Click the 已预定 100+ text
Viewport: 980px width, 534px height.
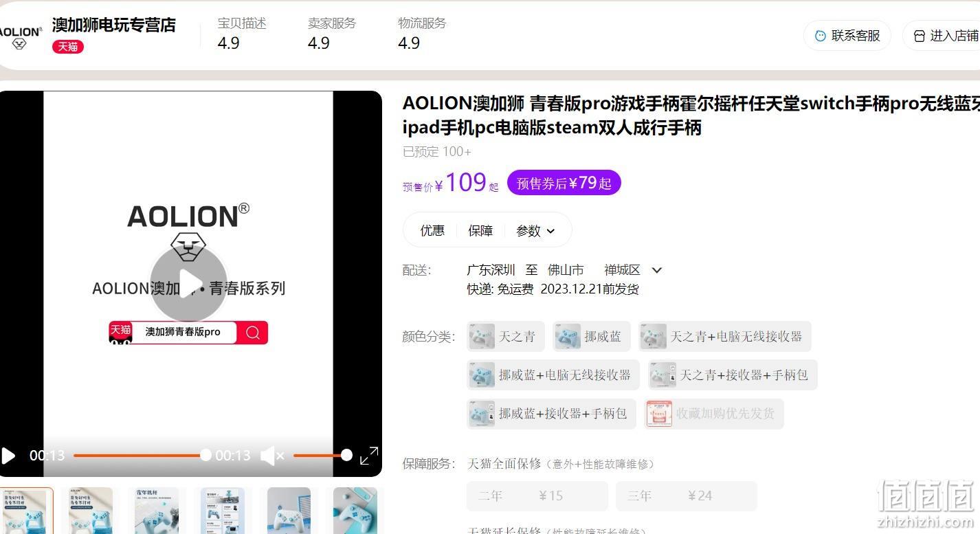click(437, 152)
